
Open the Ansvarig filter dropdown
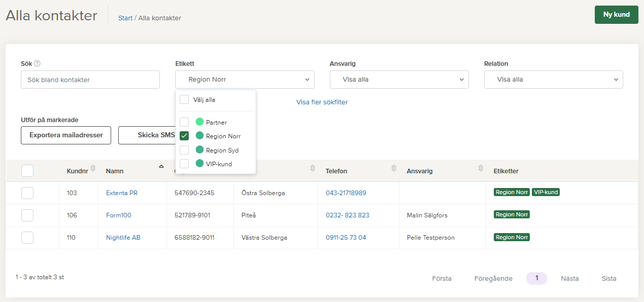(x=399, y=80)
